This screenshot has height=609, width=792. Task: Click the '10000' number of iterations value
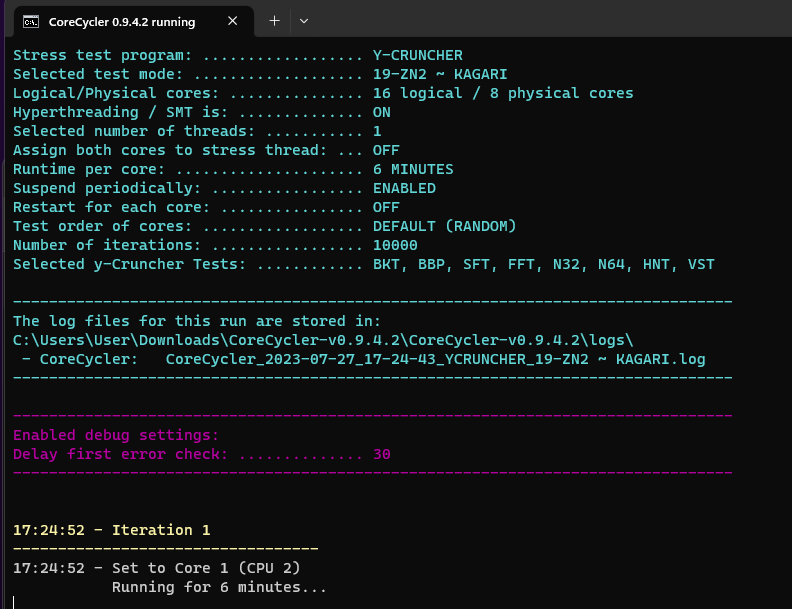[395, 245]
